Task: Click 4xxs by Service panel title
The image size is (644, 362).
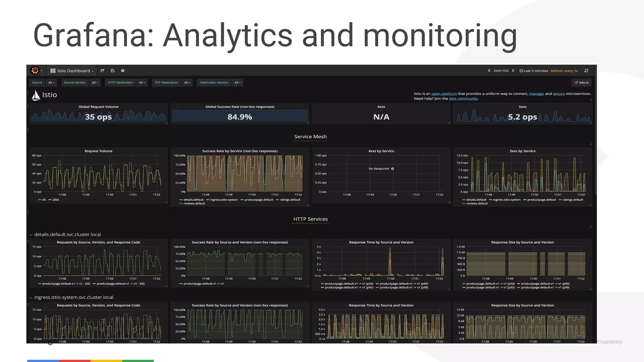Action: point(381,151)
